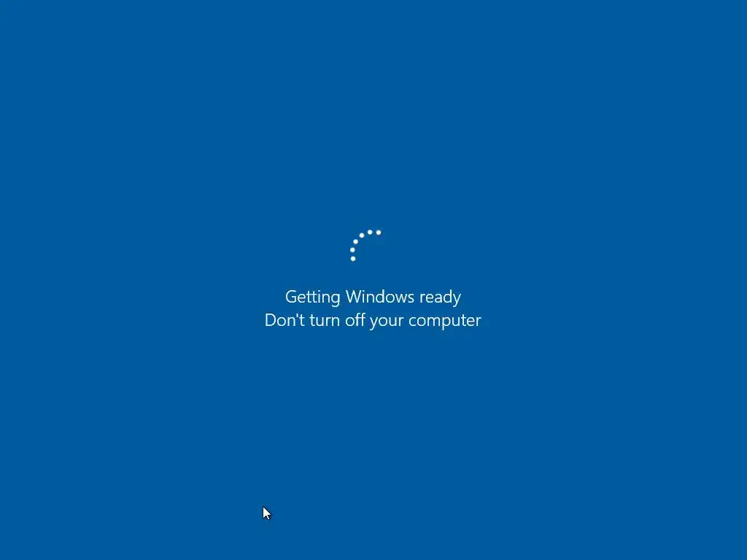Click the mouse pointer arrow on screen
747x560 pixels.
tap(267, 513)
